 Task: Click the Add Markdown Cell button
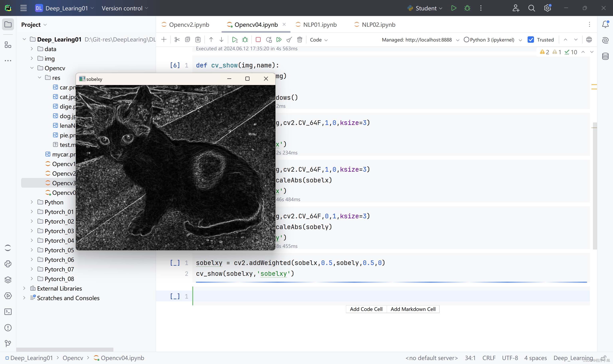click(413, 309)
